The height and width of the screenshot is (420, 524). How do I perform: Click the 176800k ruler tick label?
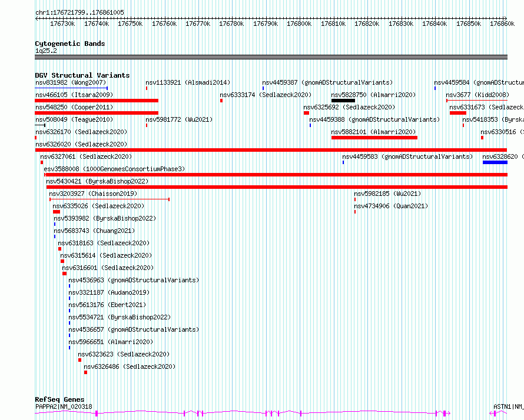[x=299, y=24]
